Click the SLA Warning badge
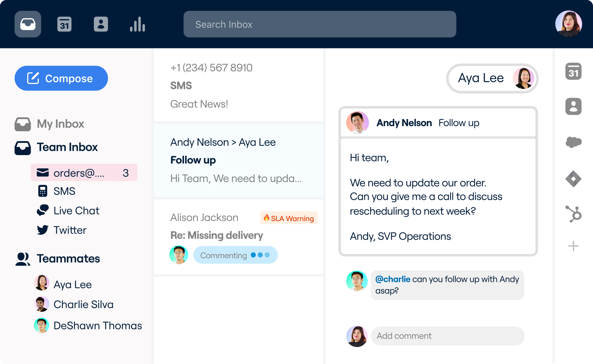This screenshot has height=364, width=593. pyautogui.click(x=289, y=218)
